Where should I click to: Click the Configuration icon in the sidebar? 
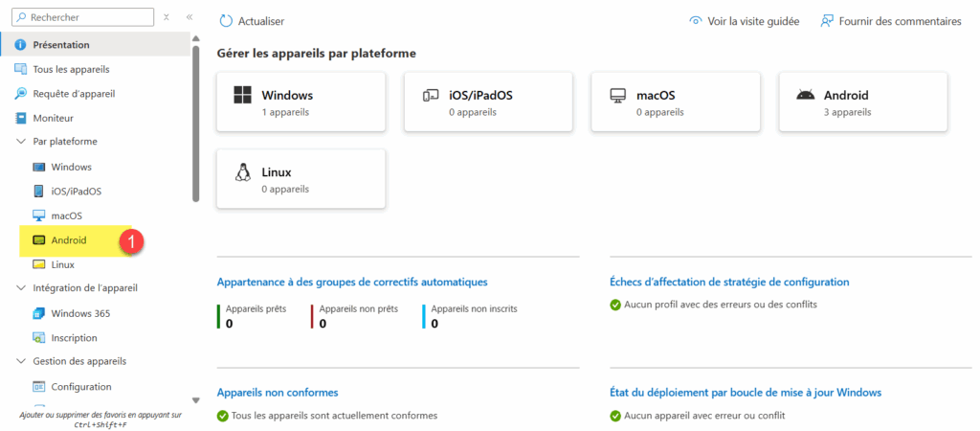point(38,387)
